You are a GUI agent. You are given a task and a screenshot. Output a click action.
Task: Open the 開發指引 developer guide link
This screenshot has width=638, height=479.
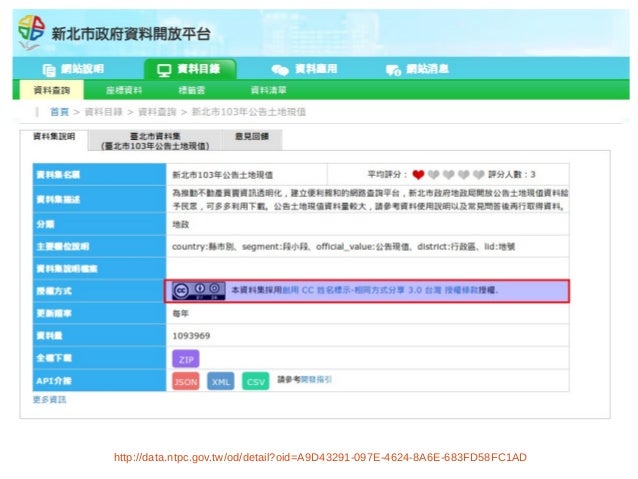pos(316,380)
